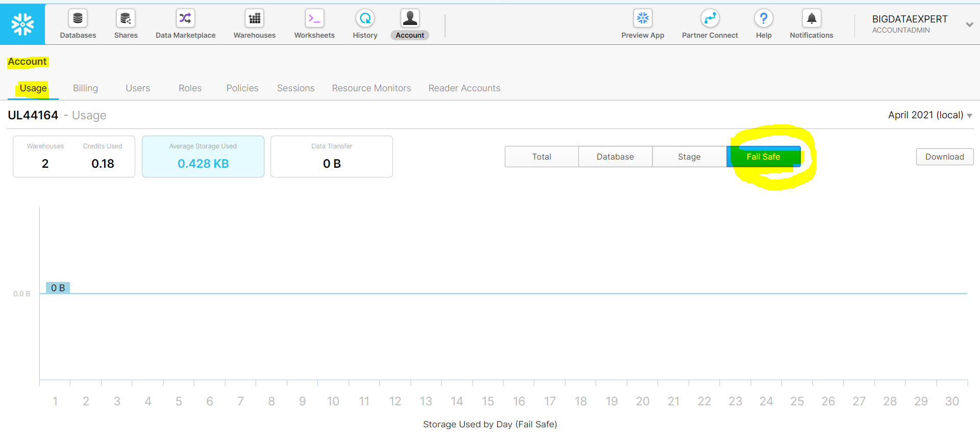980x437 pixels.
Task: Open the Databases icon
Action: [78, 19]
